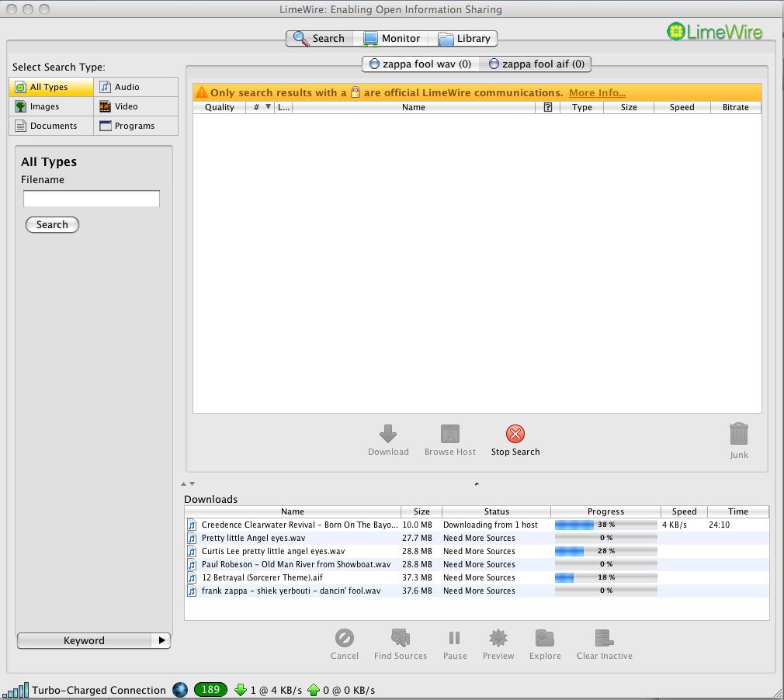Select the 'zappa fool aif (0)' results tab
This screenshot has height=700, width=784.
tap(536, 64)
